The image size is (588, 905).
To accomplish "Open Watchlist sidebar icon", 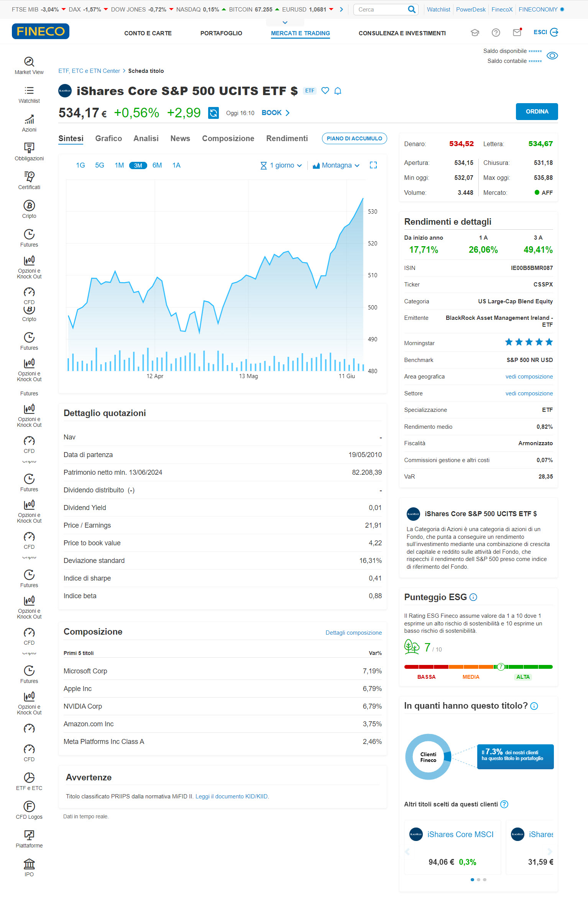I will 29,94.
